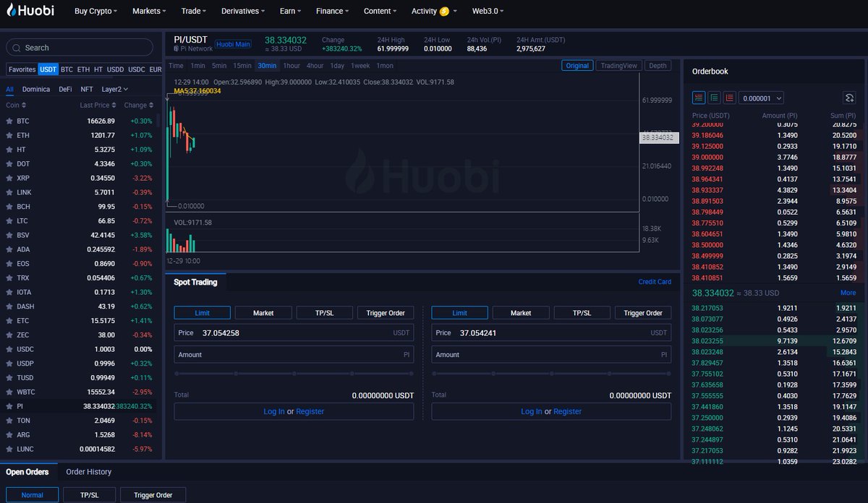
Task: Sort coin list by Last Price
Action: tap(98, 106)
